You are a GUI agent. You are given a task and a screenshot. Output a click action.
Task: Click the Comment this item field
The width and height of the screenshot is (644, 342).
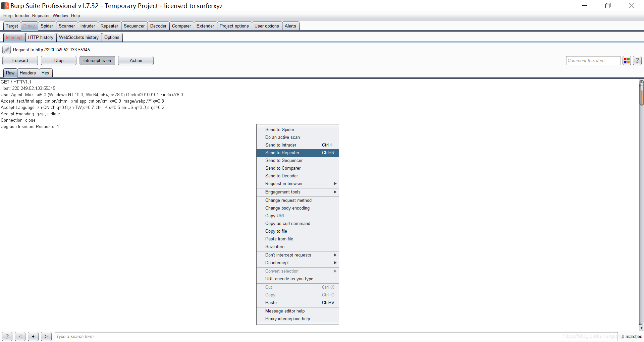tap(593, 61)
